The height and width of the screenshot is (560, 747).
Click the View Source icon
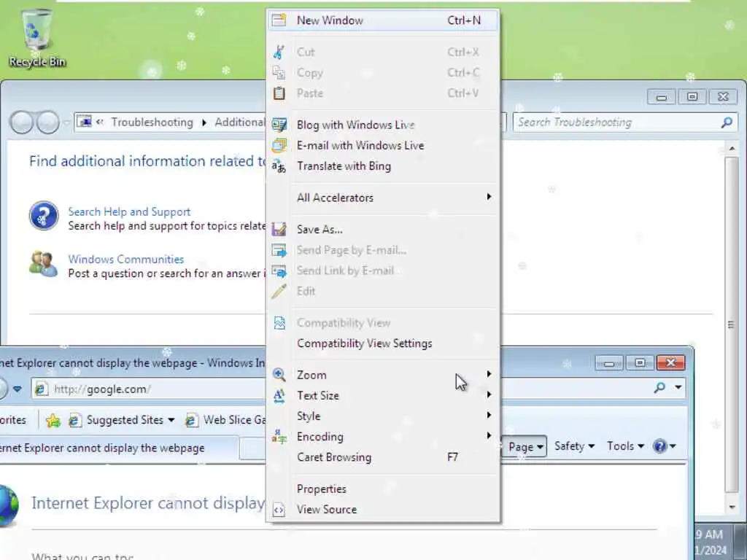[279, 510]
